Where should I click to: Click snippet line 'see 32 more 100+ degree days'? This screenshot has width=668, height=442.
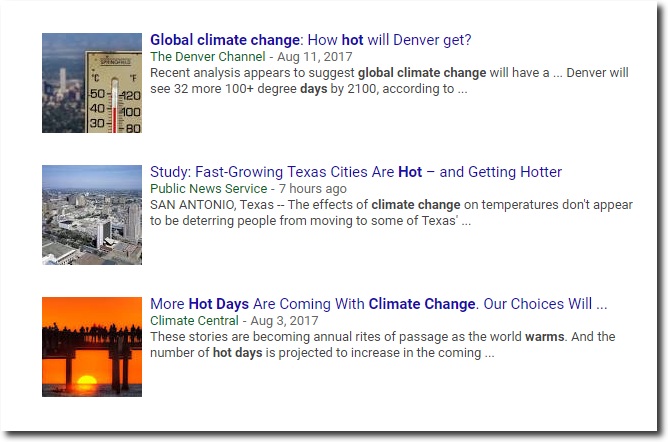click(309, 89)
